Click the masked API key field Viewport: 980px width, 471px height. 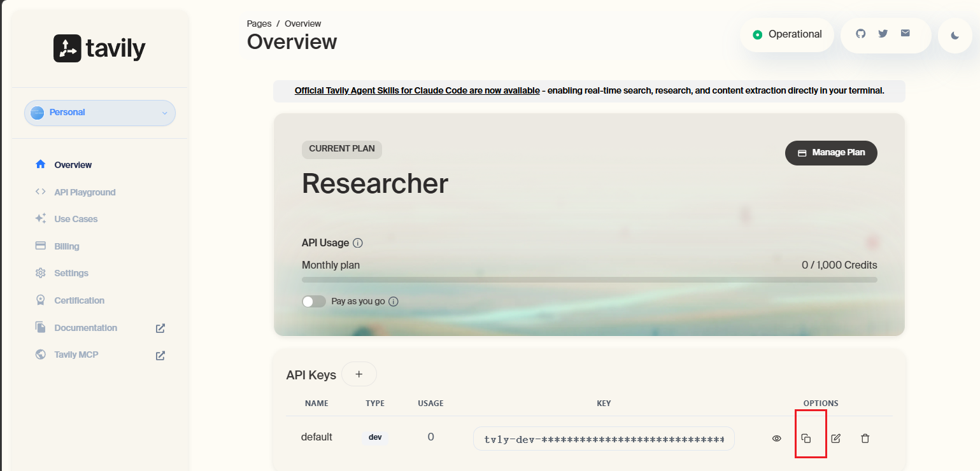point(603,439)
